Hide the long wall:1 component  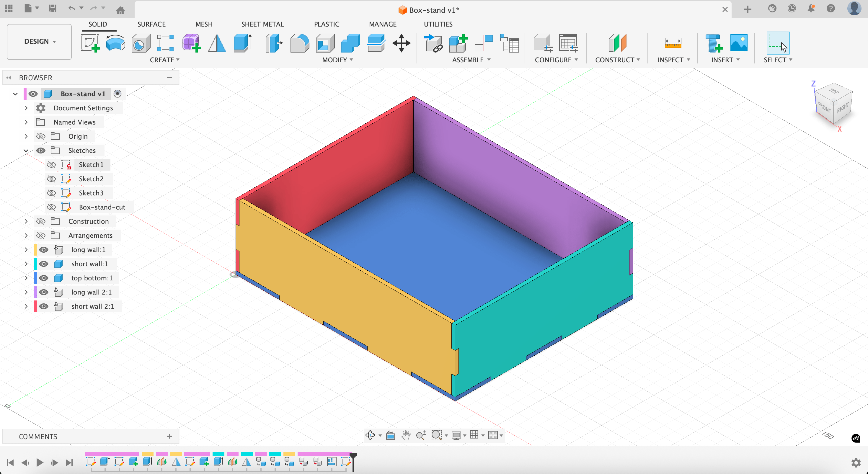43,250
